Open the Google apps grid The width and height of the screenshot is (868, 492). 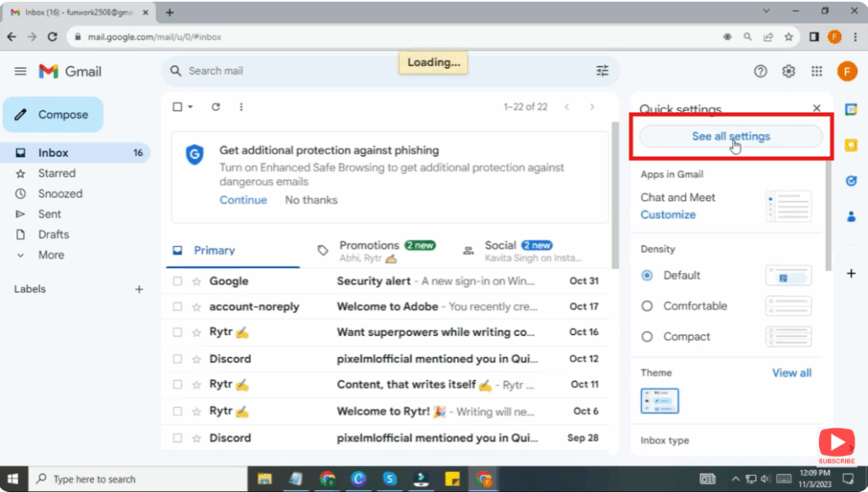click(817, 71)
